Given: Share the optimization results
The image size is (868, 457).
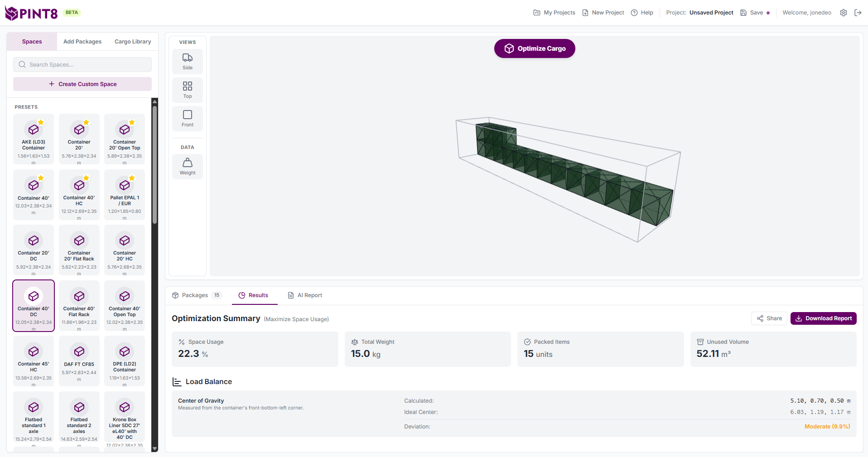Looking at the screenshot, I should click(x=769, y=318).
